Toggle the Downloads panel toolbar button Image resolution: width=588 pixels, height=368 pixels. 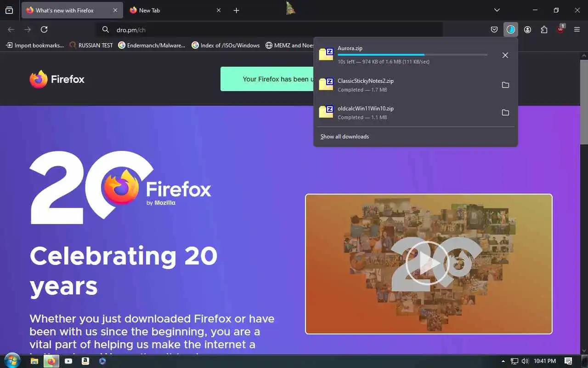[511, 29]
